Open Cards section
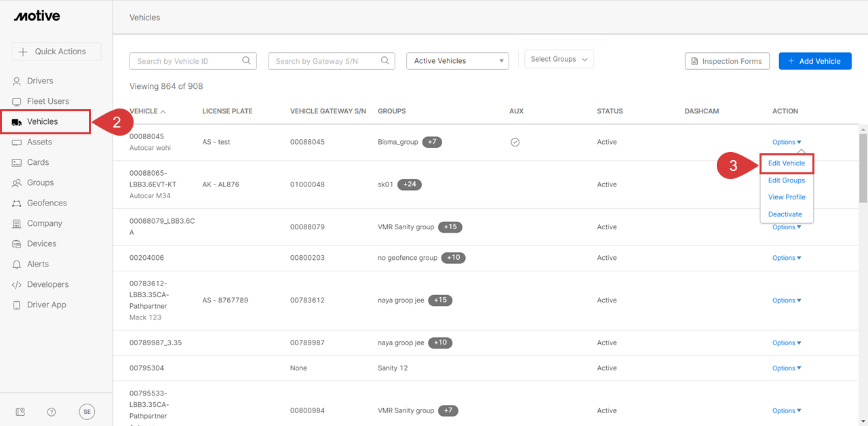 pyautogui.click(x=38, y=162)
